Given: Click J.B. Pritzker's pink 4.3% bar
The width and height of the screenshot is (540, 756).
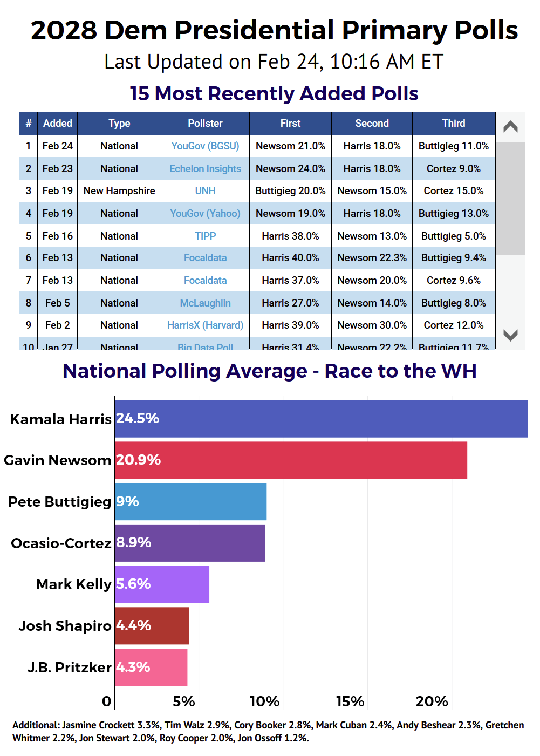Looking at the screenshot, I should tap(151, 668).
